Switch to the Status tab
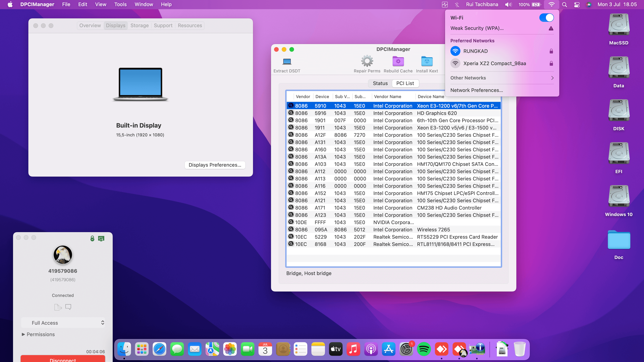The width and height of the screenshot is (644, 362). pos(380,83)
